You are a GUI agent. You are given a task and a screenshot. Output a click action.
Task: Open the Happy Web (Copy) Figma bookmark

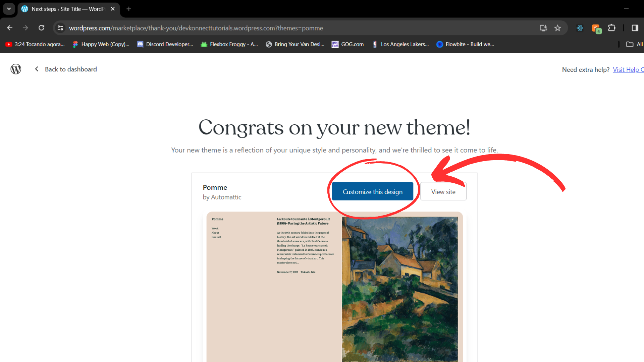[x=101, y=44]
